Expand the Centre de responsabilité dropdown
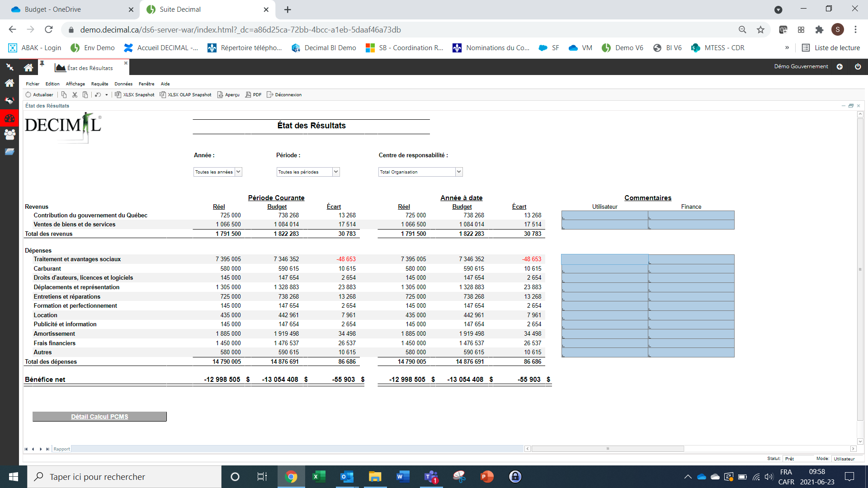 459,172
